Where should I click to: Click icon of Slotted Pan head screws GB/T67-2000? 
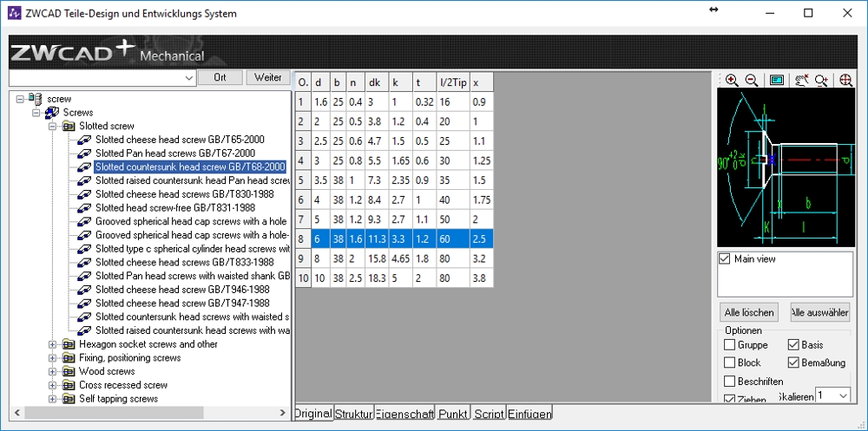[x=84, y=153]
